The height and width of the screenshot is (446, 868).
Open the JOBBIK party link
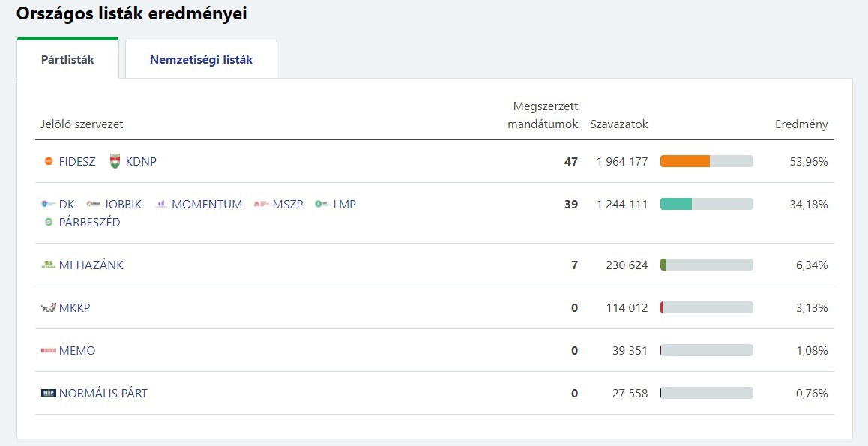pyautogui.click(x=123, y=204)
